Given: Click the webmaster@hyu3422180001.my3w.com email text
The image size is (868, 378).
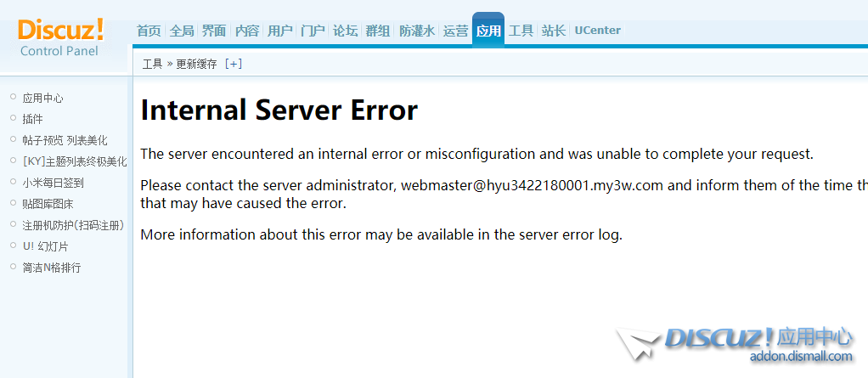Looking at the screenshot, I should coord(532,185).
